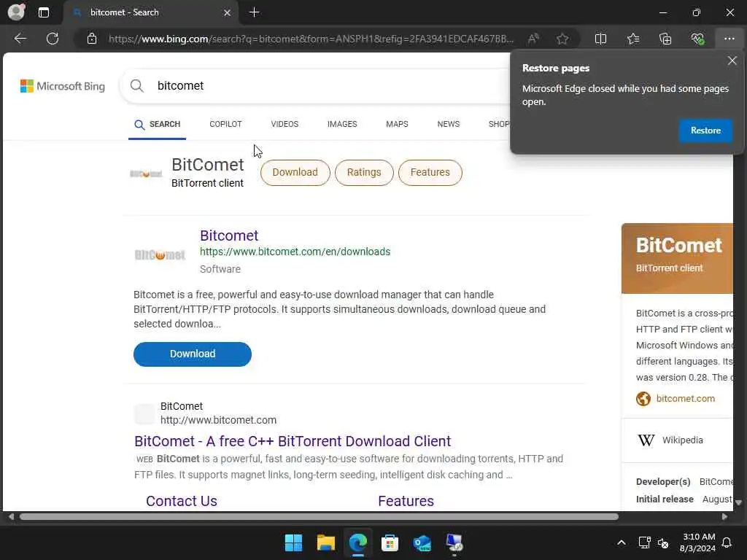Viewport: 747px width, 560px height.
Task: Click the Features pill button
Action: 430,172
